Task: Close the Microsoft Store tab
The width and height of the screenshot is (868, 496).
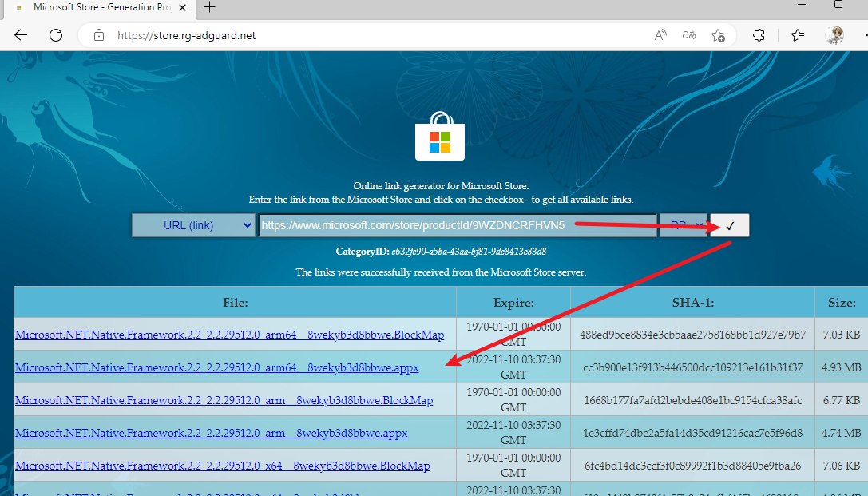Action: coord(184,7)
